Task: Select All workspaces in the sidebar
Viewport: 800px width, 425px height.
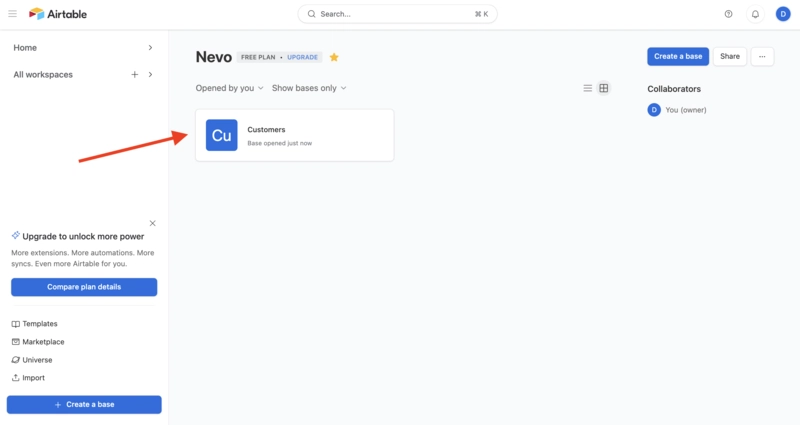Action: 43,74
